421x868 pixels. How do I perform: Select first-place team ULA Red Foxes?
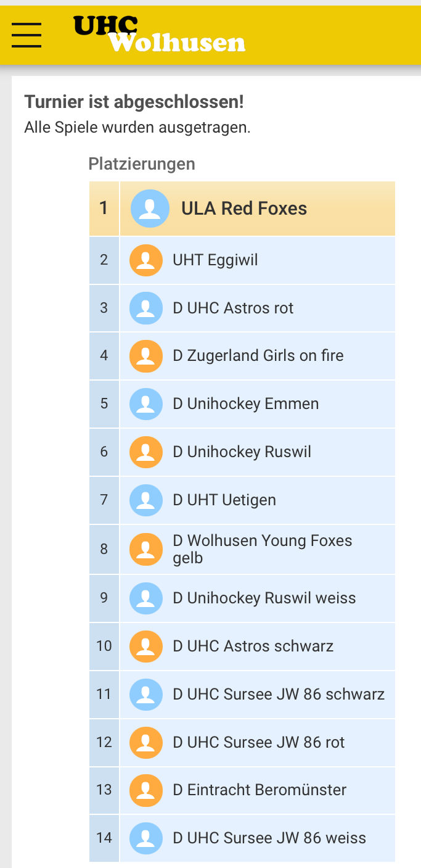pyautogui.click(x=244, y=209)
